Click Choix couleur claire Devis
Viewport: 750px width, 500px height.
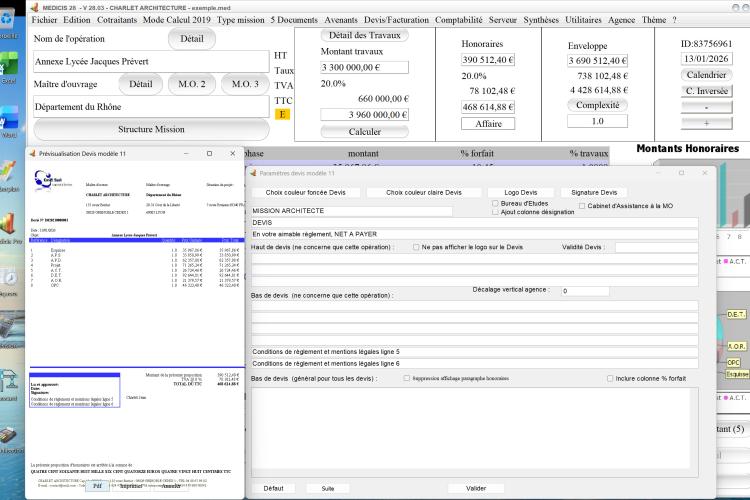click(424, 192)
